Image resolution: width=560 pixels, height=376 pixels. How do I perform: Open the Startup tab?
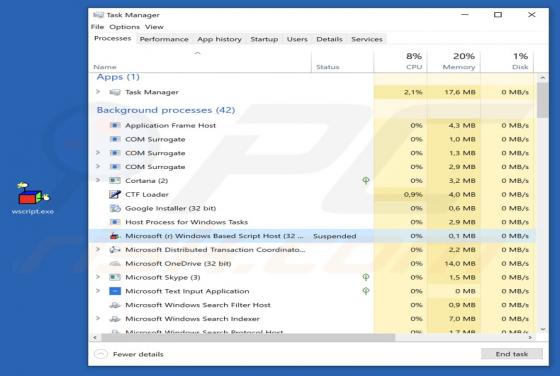[264, 39]
